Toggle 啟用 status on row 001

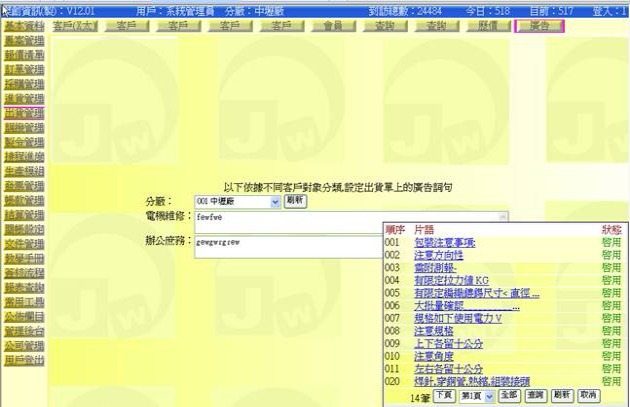610,242
